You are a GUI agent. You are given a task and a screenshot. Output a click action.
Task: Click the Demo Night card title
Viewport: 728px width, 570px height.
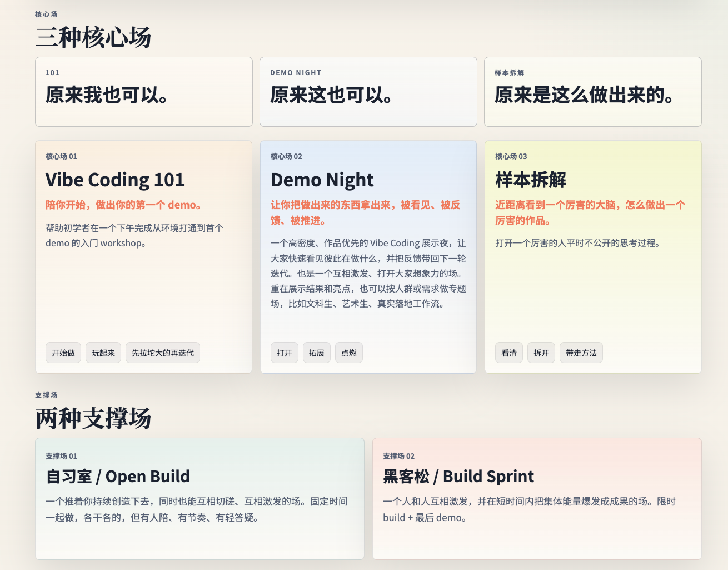(322, 180)
